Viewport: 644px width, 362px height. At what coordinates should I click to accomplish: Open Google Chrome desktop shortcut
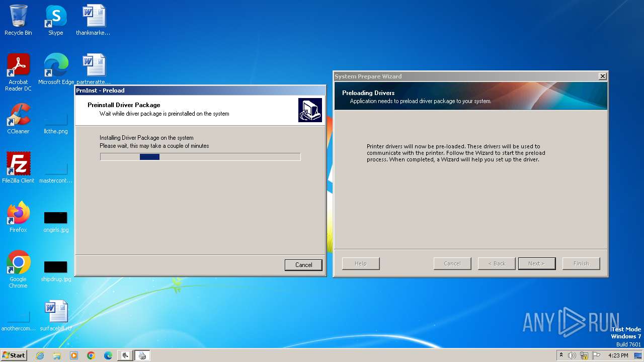click(x=18, y=269)
